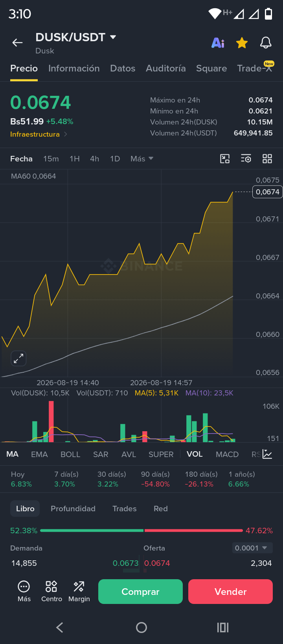
Task: Open the AI assistant icon
Action: point(218,43)
